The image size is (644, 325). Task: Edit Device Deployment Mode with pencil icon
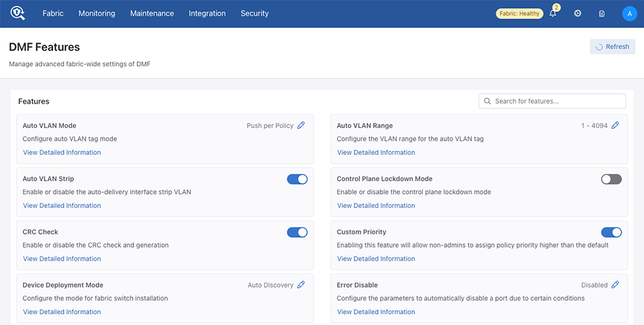301,285
